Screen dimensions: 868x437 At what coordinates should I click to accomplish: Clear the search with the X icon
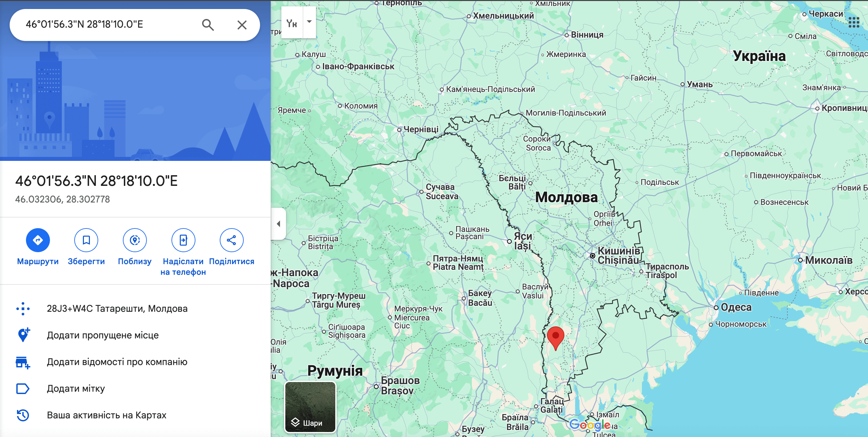242,25
